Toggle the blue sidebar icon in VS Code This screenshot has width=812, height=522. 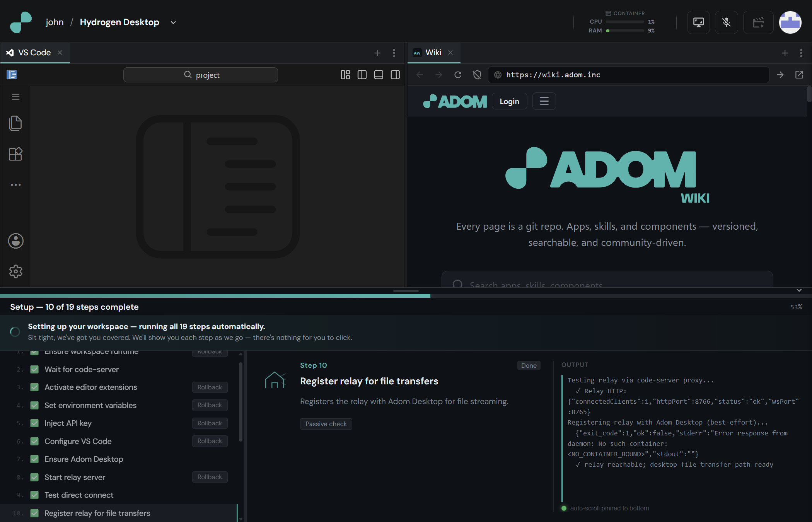[x=12, y=75]
